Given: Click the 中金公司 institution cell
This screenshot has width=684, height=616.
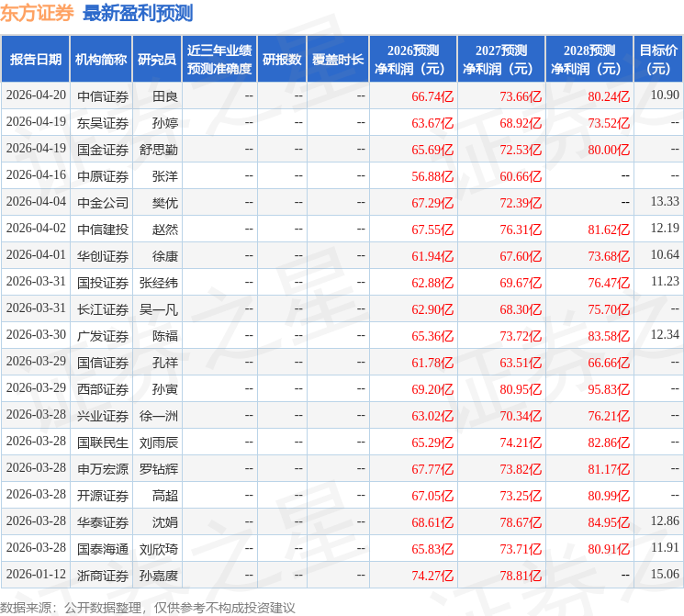Looking at the screenshot, I should 103,203.
